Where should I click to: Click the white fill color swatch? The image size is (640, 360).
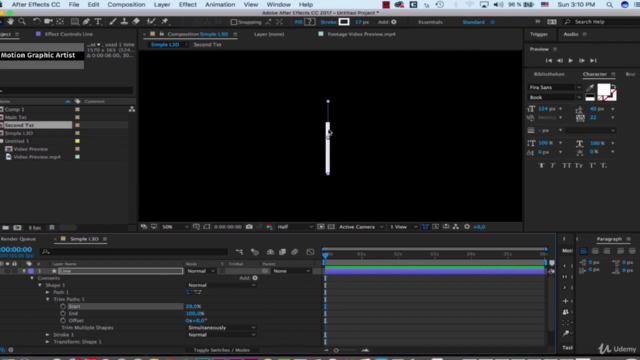(x=604, y=89)
